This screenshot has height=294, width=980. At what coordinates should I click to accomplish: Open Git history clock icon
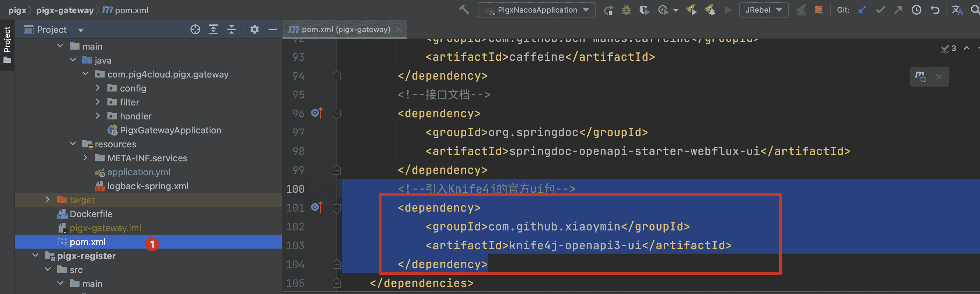click(917, 10)
